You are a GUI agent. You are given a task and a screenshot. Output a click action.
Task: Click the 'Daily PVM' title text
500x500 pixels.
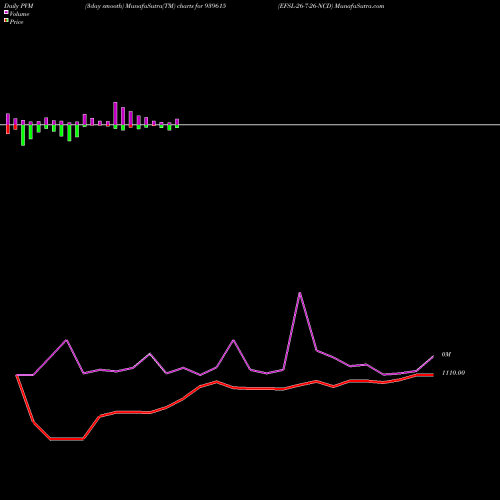19,6
